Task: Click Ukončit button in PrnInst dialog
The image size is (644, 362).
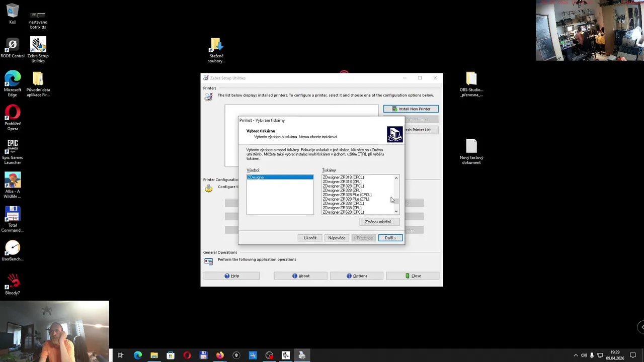Action: 310,238
